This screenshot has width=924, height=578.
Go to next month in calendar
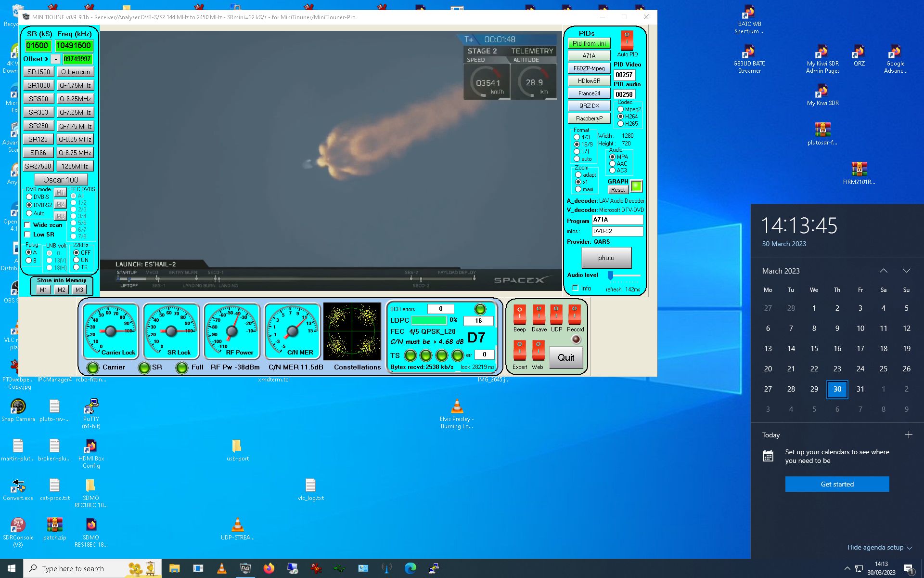point(906,271)
